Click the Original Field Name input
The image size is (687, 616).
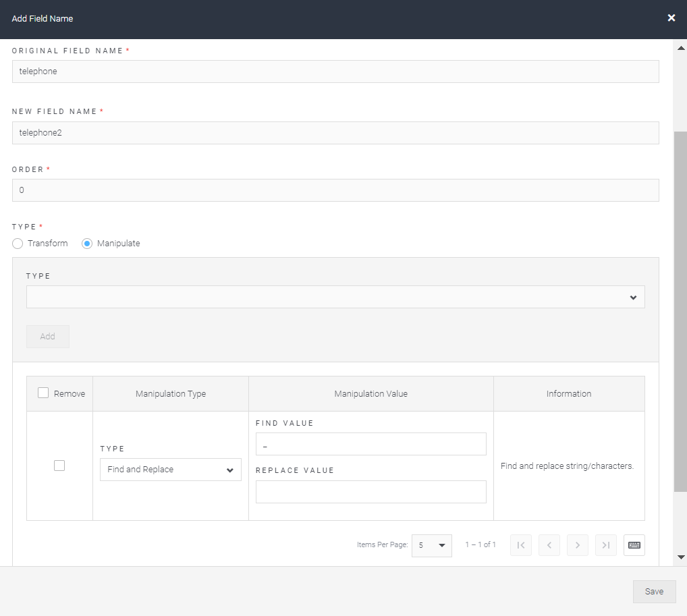click(335, 72)
